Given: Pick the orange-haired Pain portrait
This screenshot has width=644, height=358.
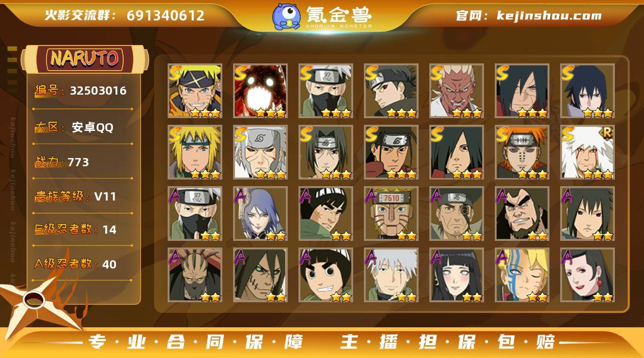Looking at the screenshot, I should (522, 152).
